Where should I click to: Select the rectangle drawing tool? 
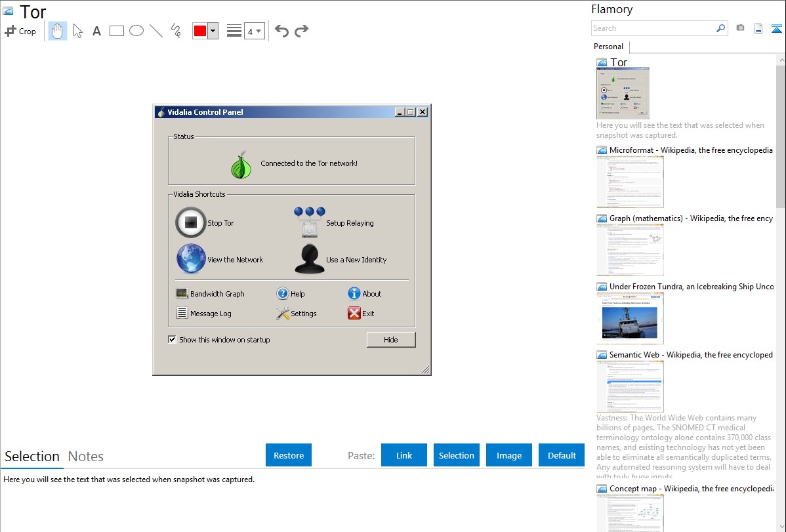click(x=116, y=31)
